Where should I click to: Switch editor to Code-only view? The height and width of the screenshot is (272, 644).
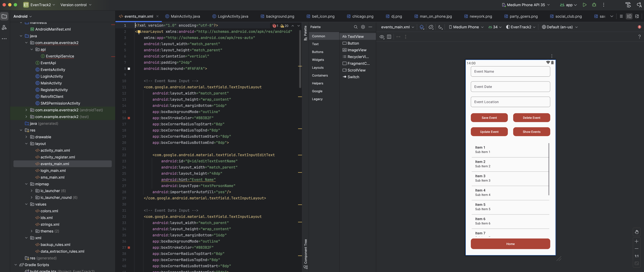click(621, 16)
